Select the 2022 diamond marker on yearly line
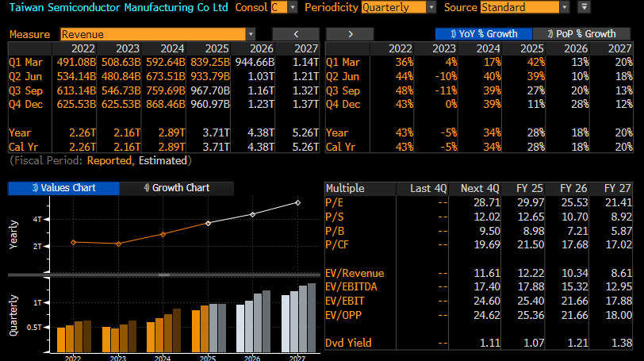 click(73, 242)
